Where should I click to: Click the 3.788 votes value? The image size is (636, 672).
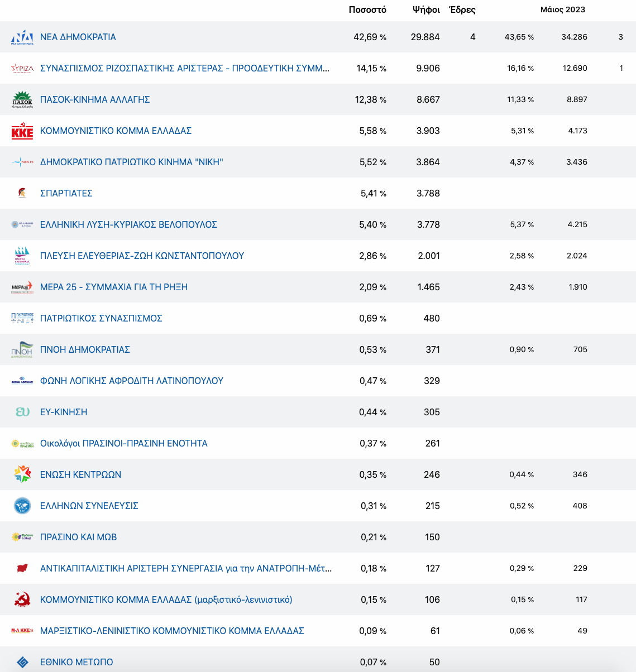click(x=428, y=193)
